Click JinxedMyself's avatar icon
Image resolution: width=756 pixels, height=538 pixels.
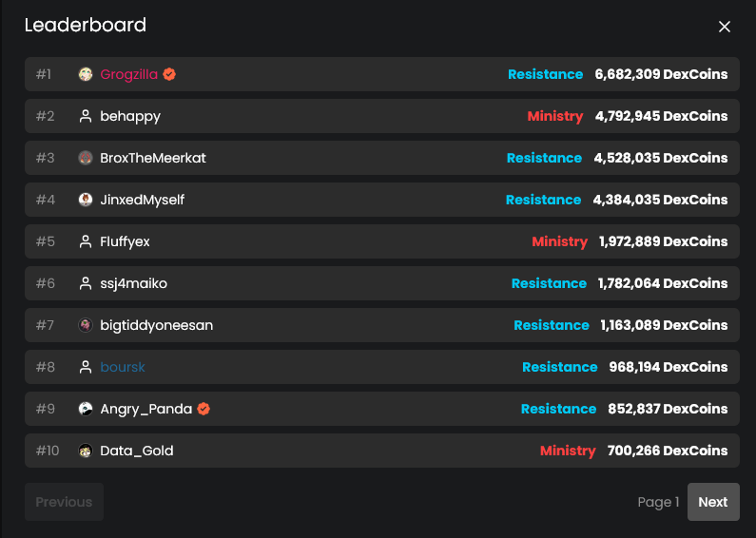pos(86,200)
